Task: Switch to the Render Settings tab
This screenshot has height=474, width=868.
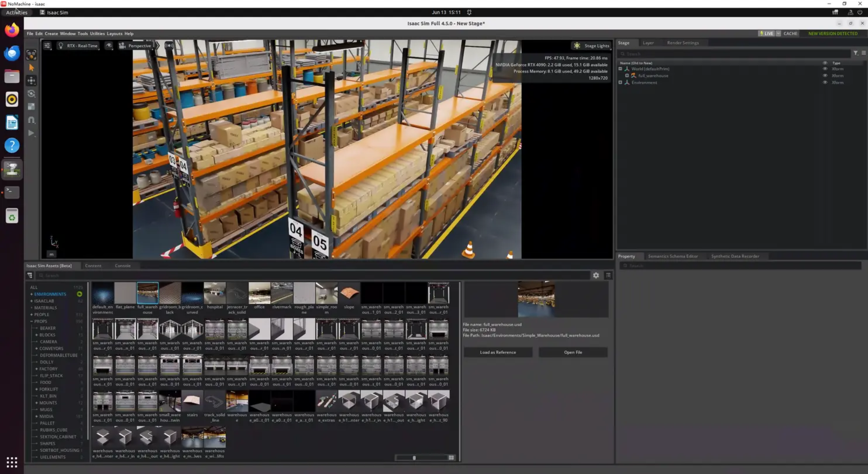Action: 683,43
